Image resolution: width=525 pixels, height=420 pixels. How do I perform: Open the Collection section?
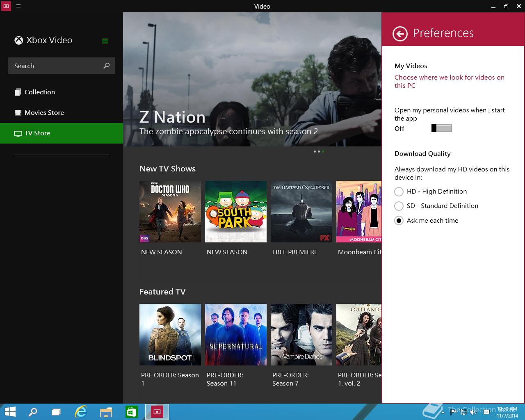coord(62,92)
